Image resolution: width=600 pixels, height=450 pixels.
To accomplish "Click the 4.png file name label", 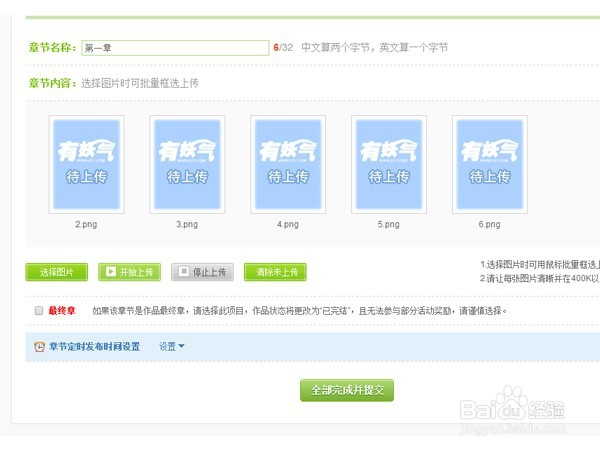I will 288,224.
